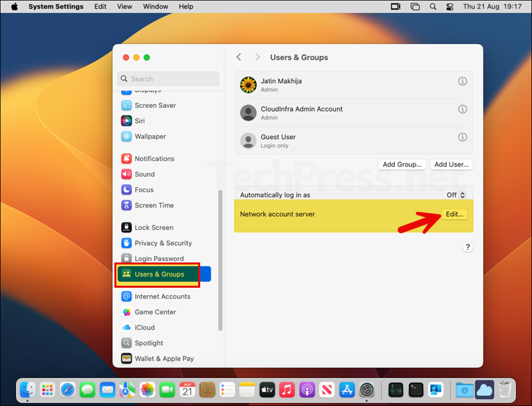Select Users & Groups in sidebar
Viewport: 532px width, 406px height.
[x=164, y=274]
